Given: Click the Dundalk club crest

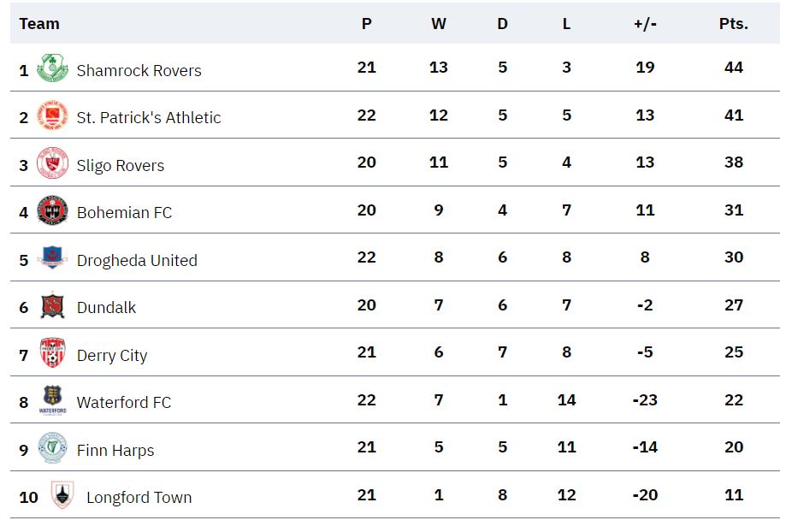Looking at the screenshot, I should pyautogui.click(x=53, y=304).
